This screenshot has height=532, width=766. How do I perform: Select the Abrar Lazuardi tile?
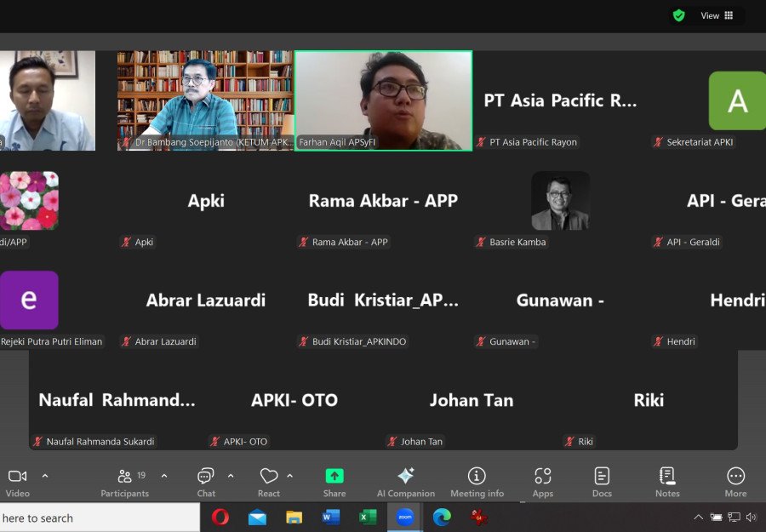(x=206, y=300)
